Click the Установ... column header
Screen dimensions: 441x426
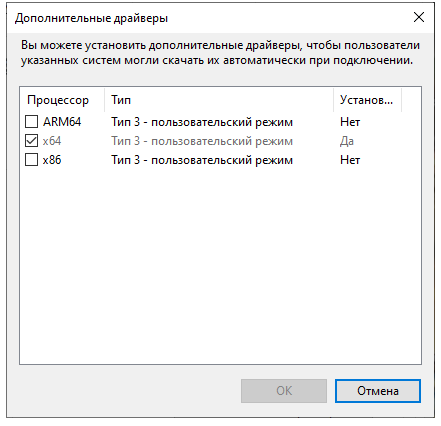pos(367,100)
